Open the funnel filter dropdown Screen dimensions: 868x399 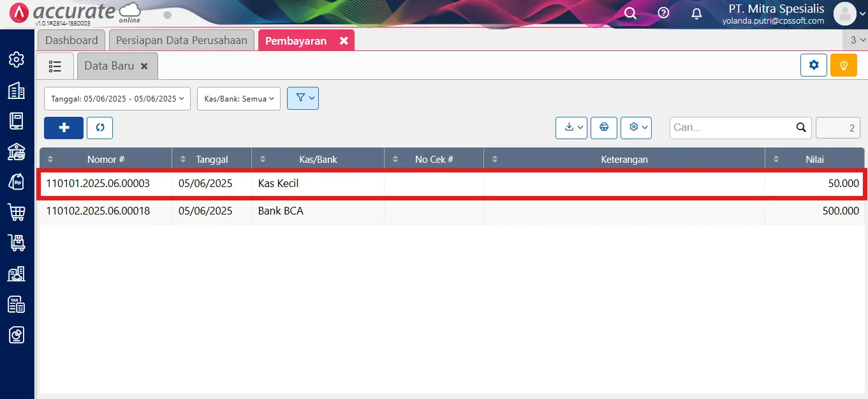[x=303, y=98]
